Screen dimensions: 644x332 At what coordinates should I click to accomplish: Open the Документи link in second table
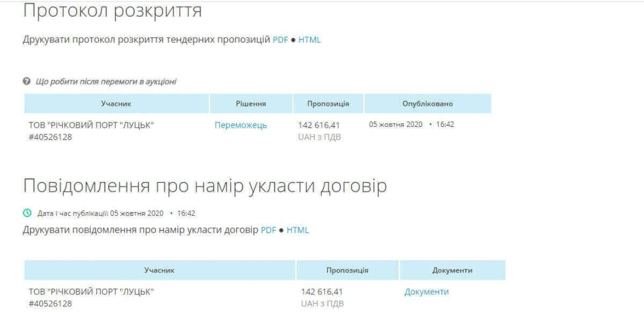[x=426, y=292]
